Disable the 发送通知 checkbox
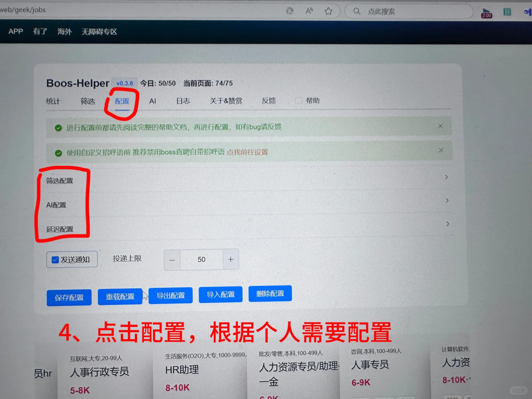Viewport: 532px width, 399px height. tap(55, 259)
